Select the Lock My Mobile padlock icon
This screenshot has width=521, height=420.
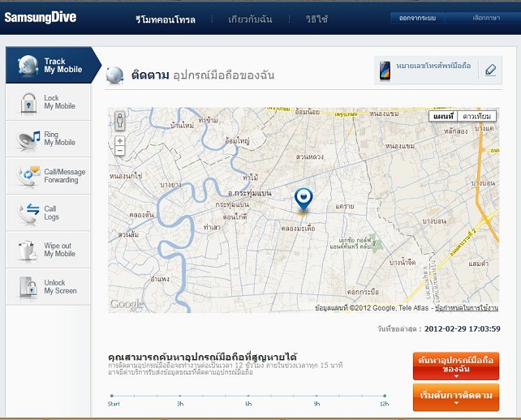[28, 102]
